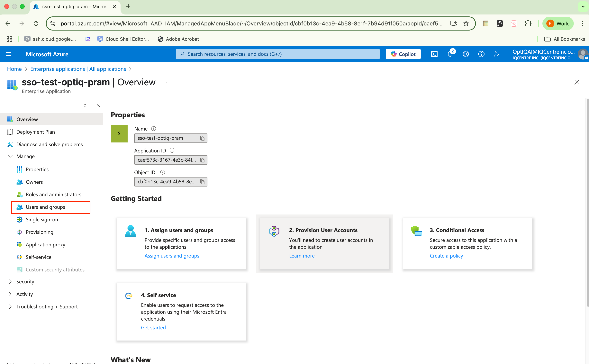Click the site information icon in address bar
This screenshot has height=364, width=589.
click(53, 24)
